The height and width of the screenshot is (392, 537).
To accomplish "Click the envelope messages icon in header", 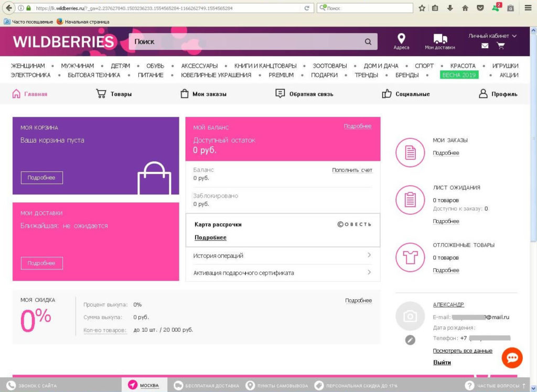I will pos(485,46).
